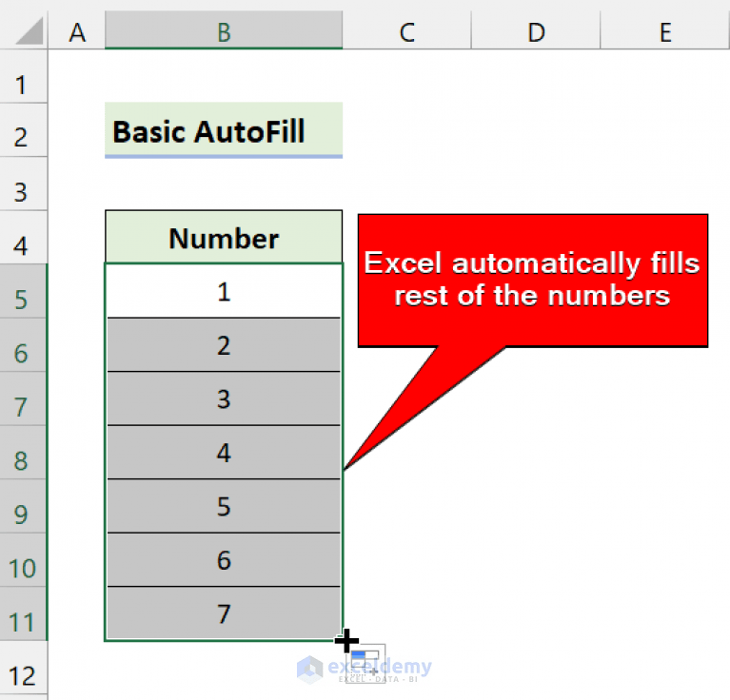Screen dimensions: 730x700
Task: Select cell containing value 3
Action: [224, 399]
